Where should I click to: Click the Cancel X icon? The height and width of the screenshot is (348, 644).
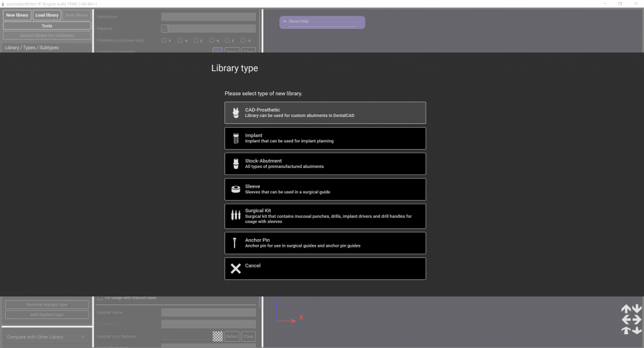coord(236,269)
